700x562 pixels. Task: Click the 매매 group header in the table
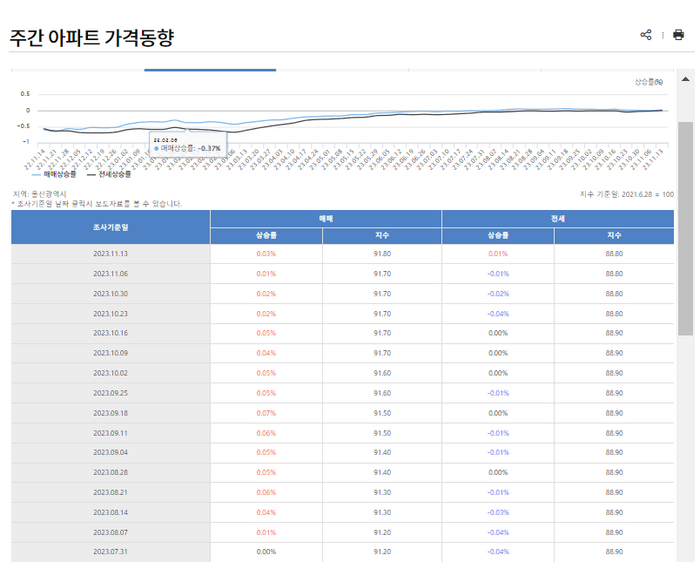tap(326, 217)
